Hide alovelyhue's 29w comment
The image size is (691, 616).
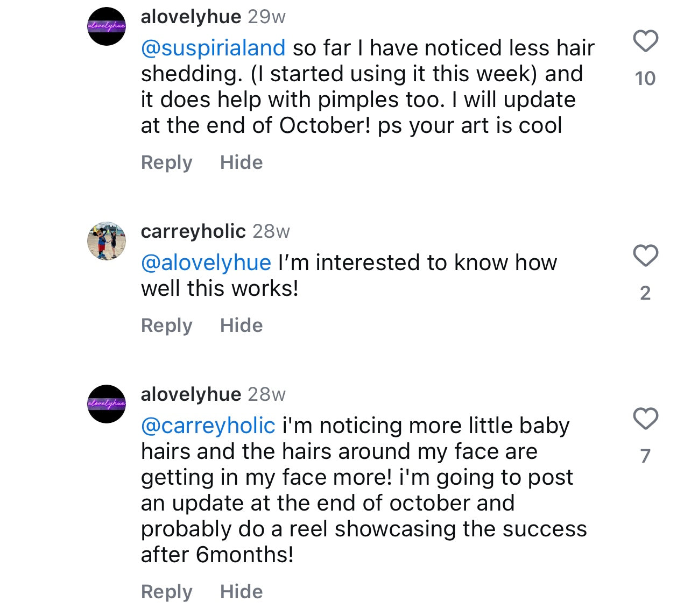tap(241, 162)
